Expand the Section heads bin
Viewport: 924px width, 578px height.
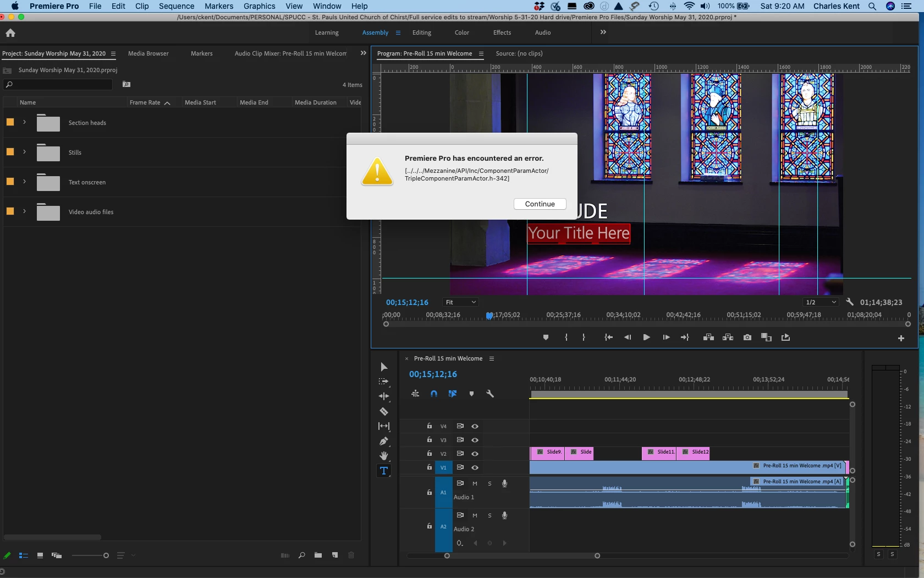click(x=24, y=122)
